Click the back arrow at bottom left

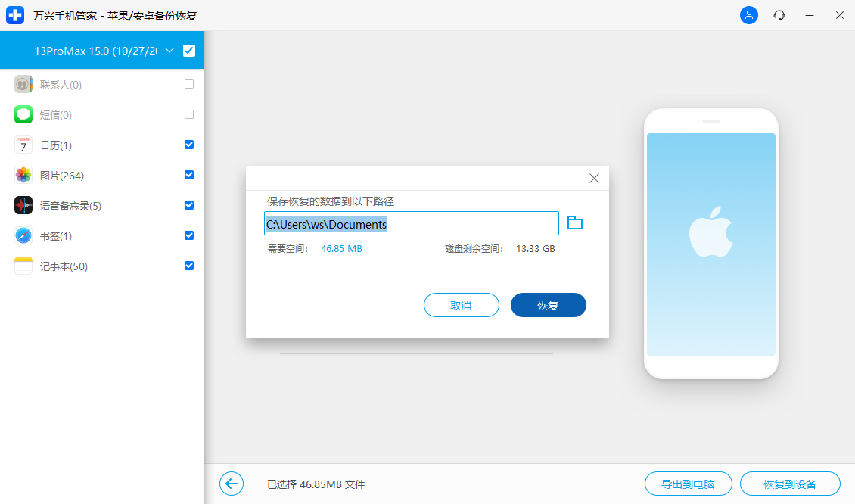pos(231,484)
